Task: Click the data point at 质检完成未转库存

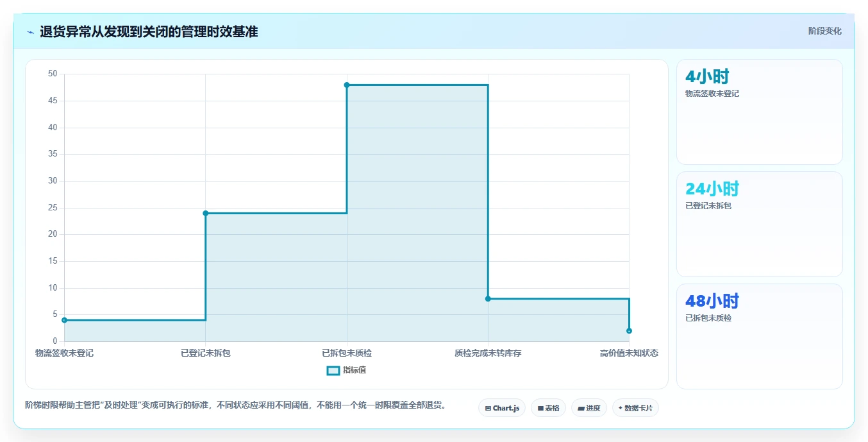Action: tap(488, 298)
